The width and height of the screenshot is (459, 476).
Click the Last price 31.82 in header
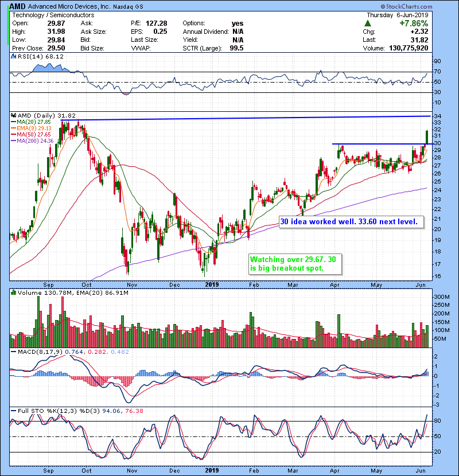coord(419,40)
